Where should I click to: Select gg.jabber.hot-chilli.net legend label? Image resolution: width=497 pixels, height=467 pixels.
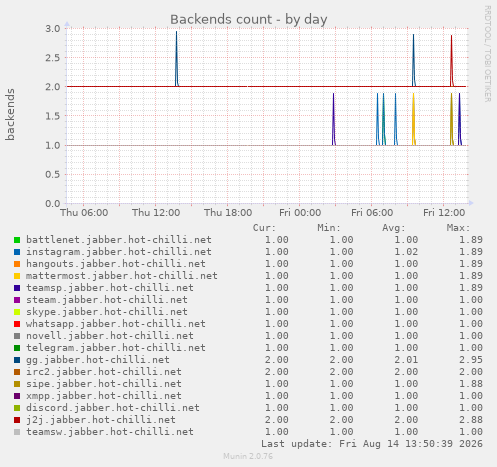coord(98,360)
